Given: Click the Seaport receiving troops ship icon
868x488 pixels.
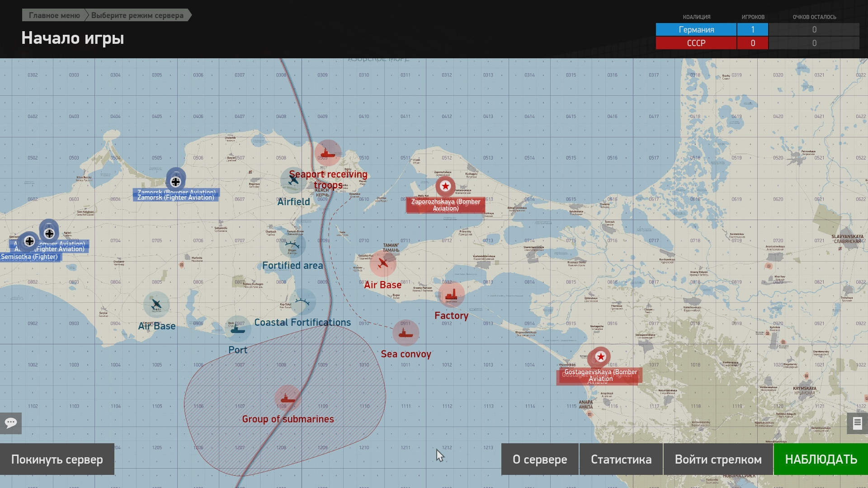Looking at the screenshot, I should click(328, 153).
